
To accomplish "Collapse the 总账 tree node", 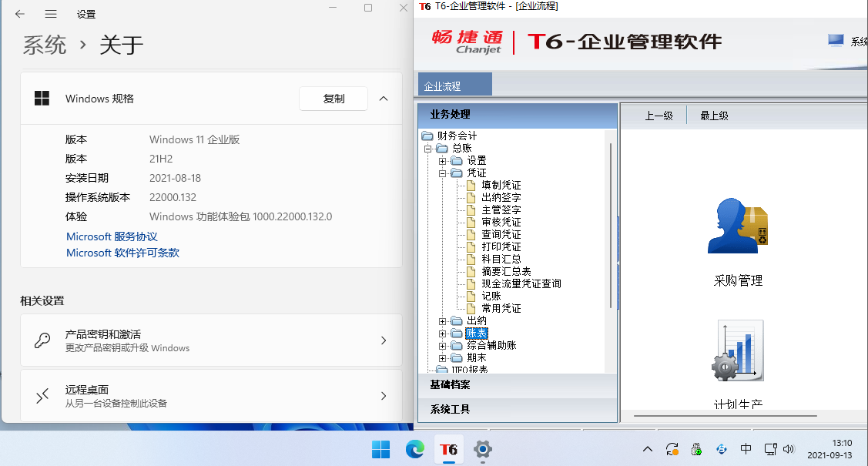I will (427, 149).
